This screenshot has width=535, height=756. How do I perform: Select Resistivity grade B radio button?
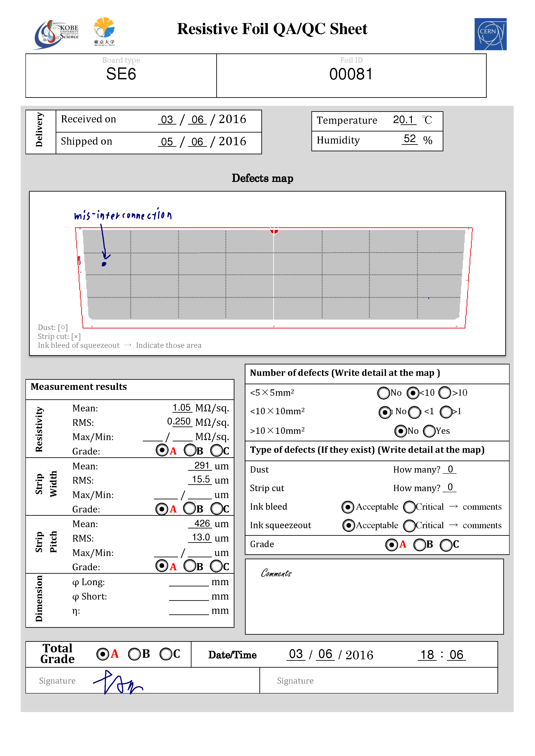pos(190,450)
